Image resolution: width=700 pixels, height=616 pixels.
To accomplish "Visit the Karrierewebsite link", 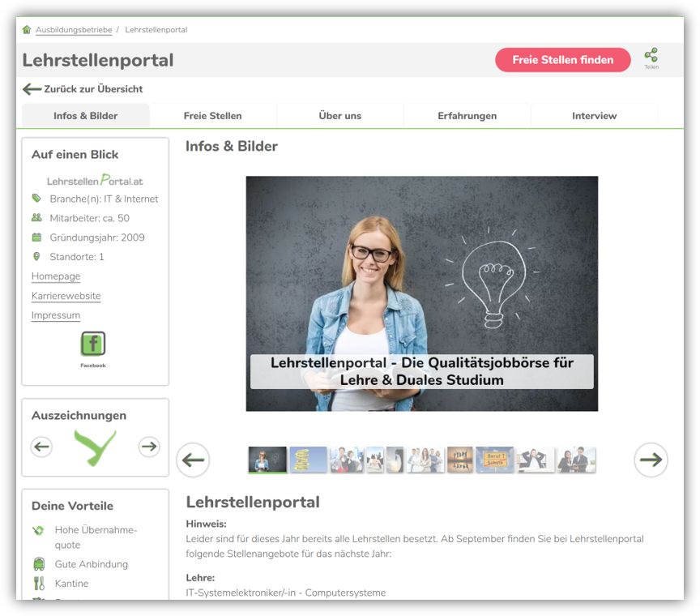I will (66, 296).
